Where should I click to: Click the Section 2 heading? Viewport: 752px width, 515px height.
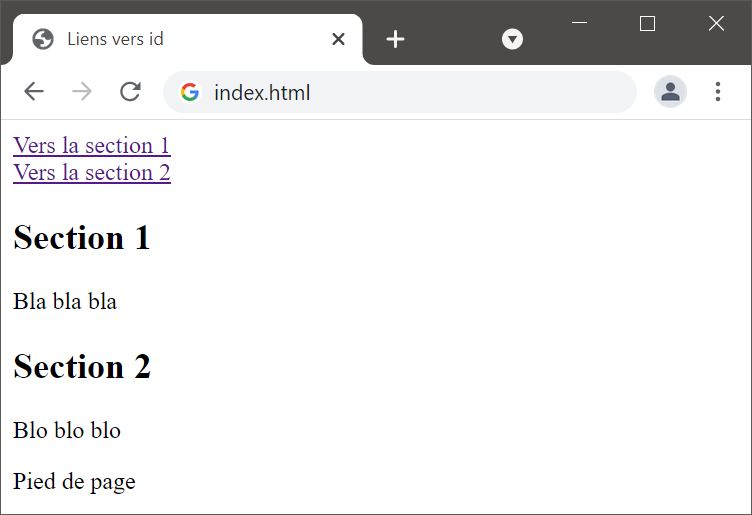click(x=82, y=366)
